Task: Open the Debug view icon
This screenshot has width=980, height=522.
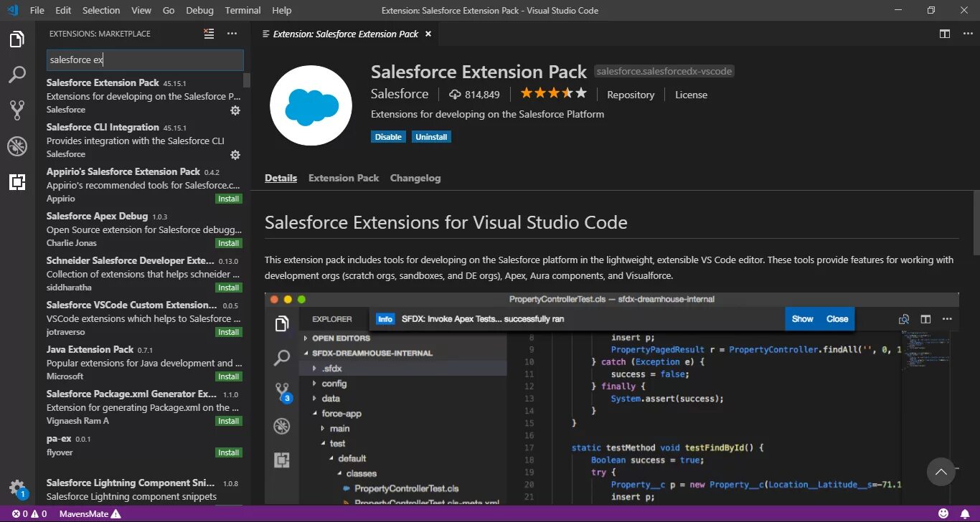Action: pos(17,146)
